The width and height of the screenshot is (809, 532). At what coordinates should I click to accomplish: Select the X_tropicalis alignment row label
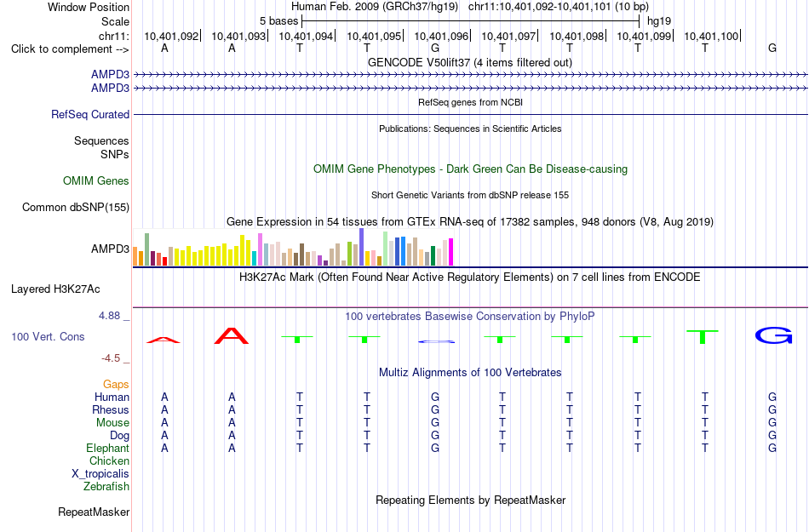[x=100, y=474]
